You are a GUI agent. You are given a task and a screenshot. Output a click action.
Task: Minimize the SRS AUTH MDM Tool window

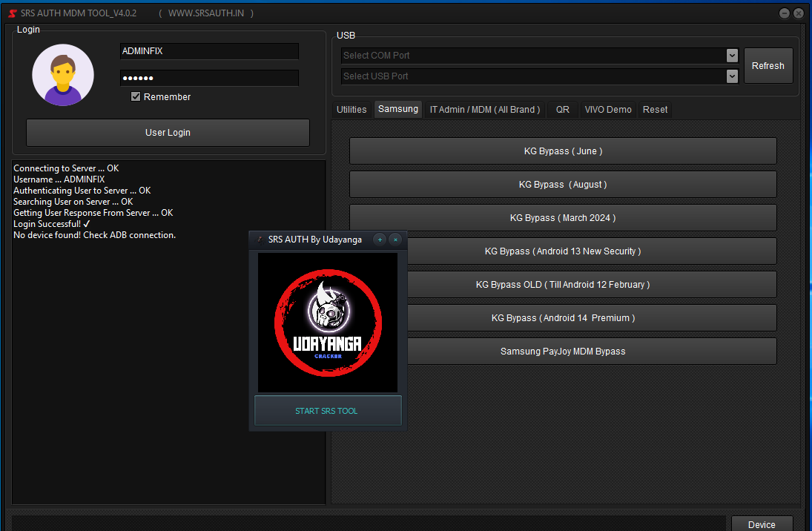784,13
